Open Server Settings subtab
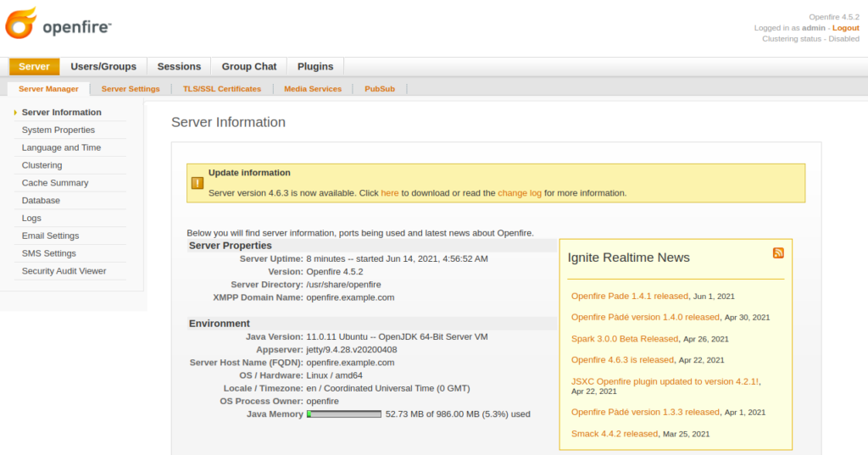The width and height of the screenshot is (868, 455). tap(131, 89)
